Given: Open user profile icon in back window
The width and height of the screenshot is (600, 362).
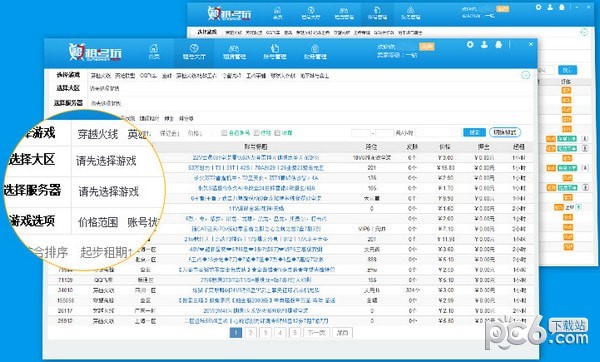Looking at the screenshot, I should (x=550, y=7).
